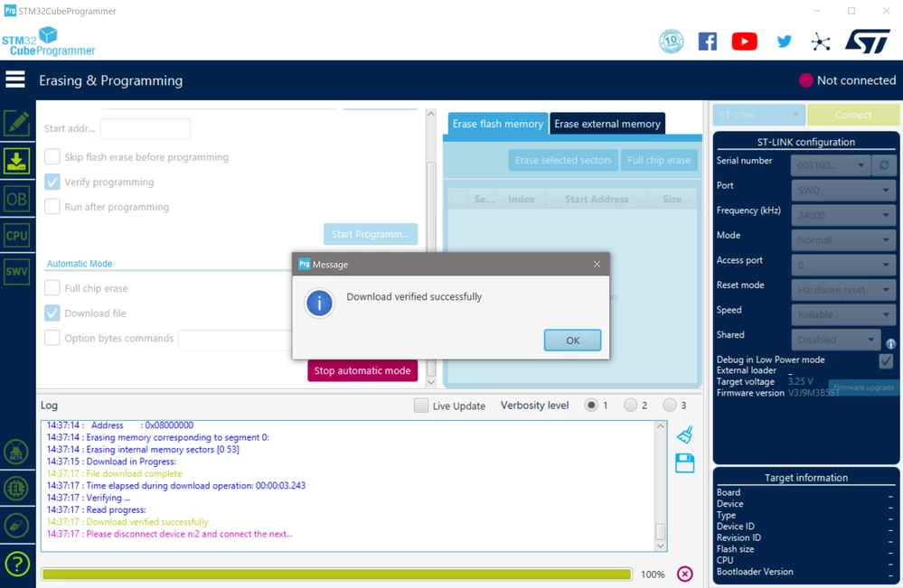Open Memory & File editing pencil icon
Screen dimensions: 903x588
[16, 123]
